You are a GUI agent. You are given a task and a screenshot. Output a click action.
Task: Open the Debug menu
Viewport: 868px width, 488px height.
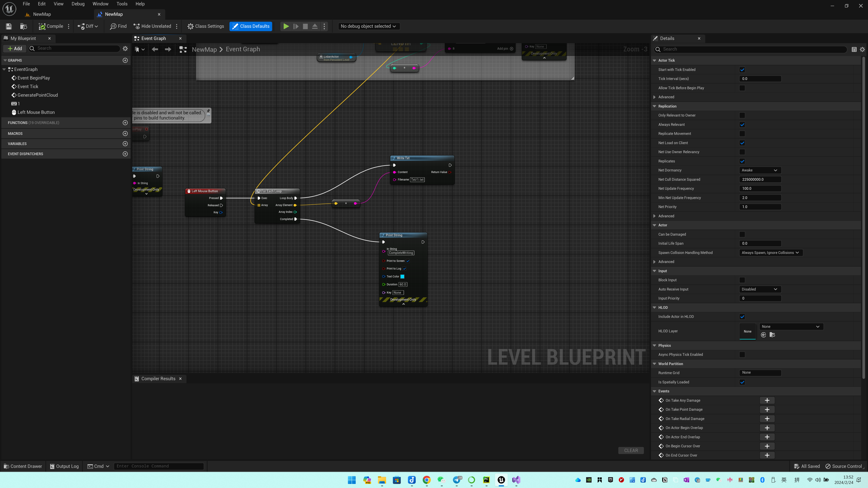tap(78, 4)
